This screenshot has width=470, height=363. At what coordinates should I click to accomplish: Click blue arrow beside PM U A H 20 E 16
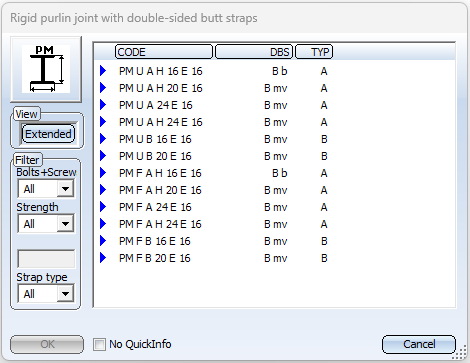coord(103,88)
